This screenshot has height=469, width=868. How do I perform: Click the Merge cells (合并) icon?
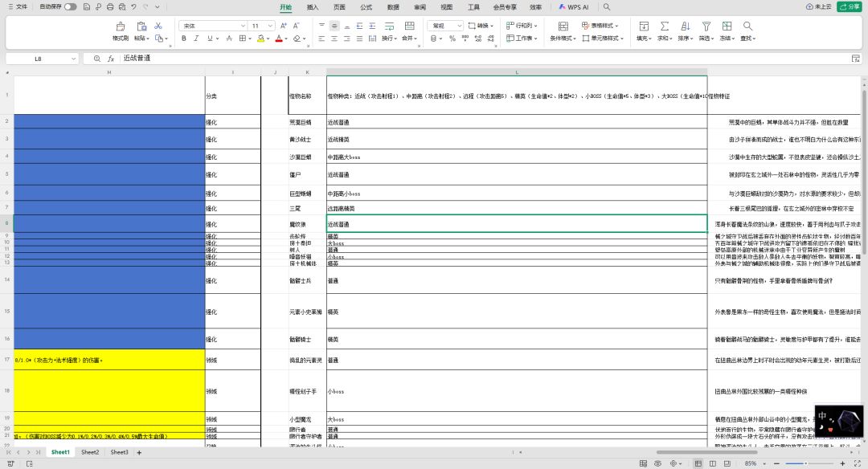tap(409, 26)
